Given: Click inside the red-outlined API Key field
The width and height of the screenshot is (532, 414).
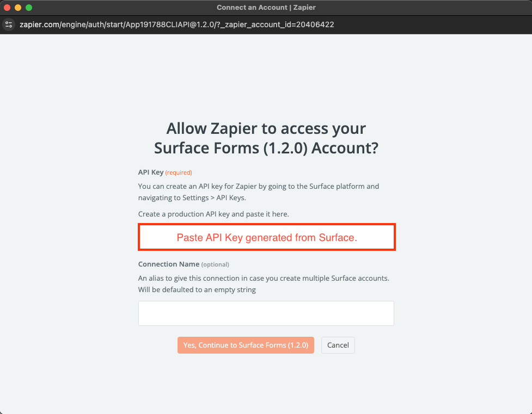Looking at the screenshot, I should point(266,237).
